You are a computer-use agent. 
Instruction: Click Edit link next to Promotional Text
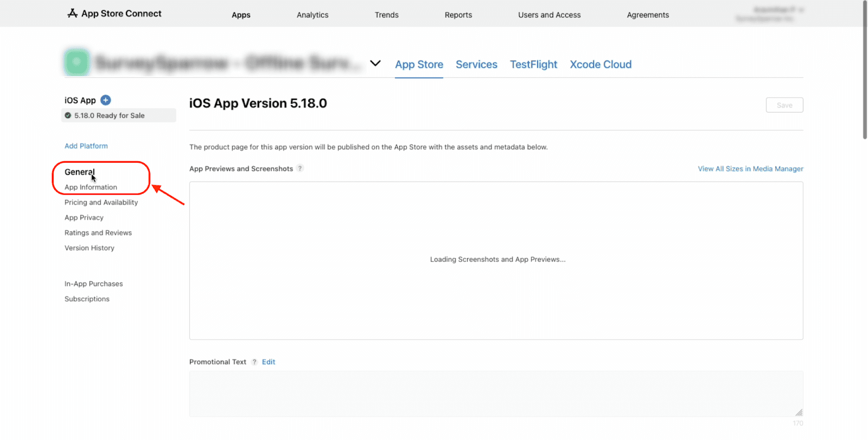click(x=269, y=362)
